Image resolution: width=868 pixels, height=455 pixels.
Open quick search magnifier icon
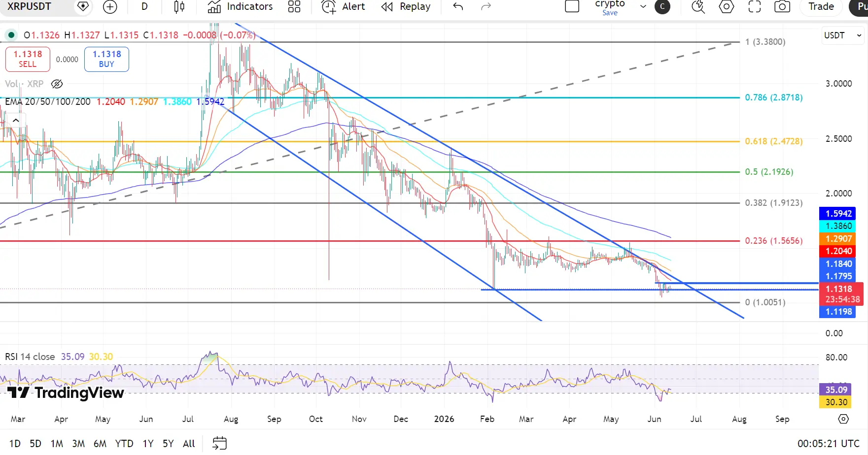click(698, 6)
